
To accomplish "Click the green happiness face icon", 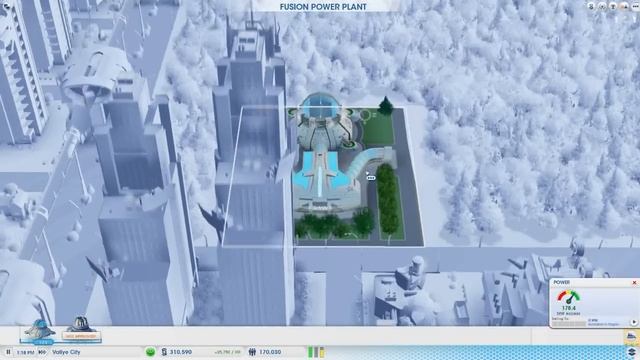I will click(x=150, y=352).
